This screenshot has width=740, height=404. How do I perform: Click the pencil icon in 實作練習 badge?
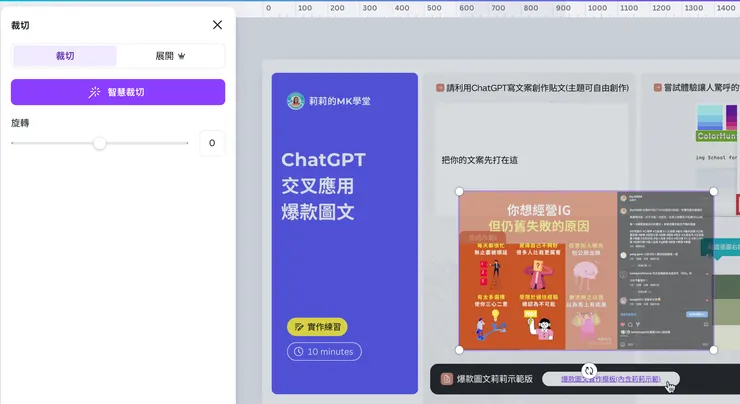click(x=299, y=327)
